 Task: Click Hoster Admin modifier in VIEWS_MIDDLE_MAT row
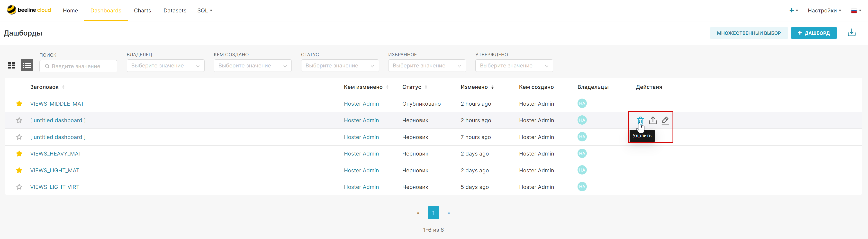click(361, 103)
